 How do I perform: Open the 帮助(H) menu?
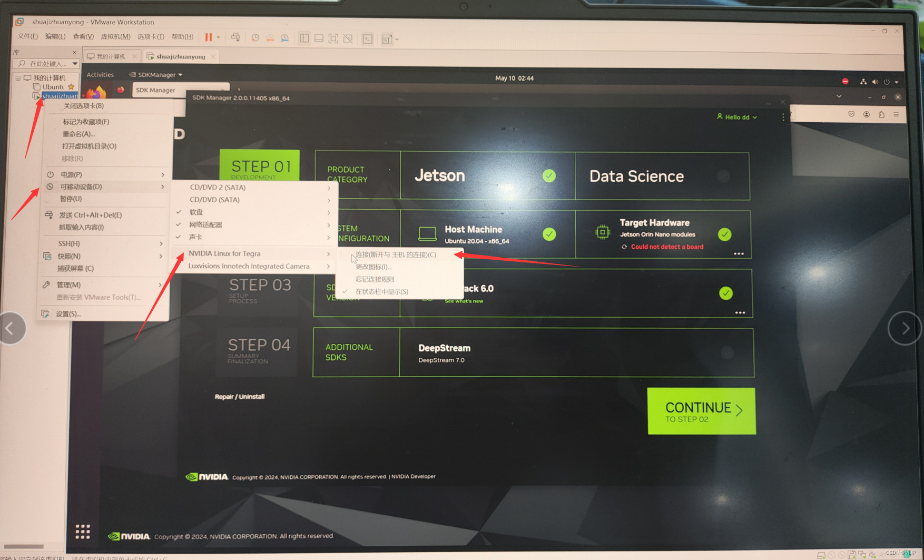182,36
